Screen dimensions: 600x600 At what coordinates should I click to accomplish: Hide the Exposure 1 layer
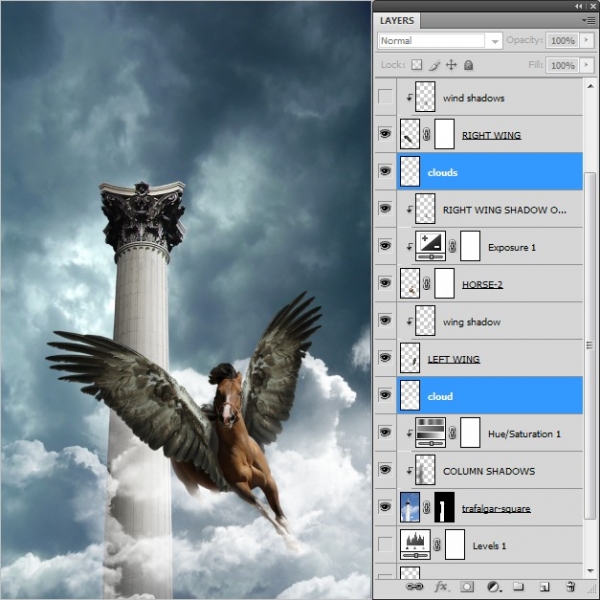385,245
